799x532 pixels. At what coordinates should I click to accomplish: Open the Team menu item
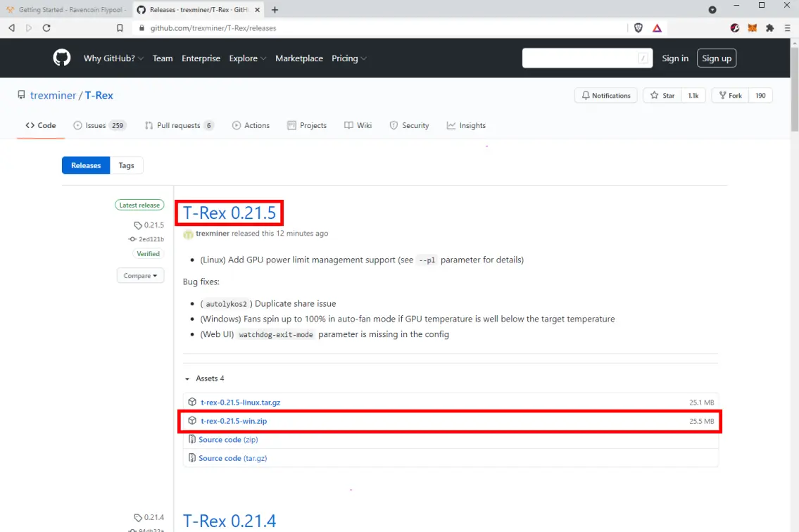coord(163,58)
